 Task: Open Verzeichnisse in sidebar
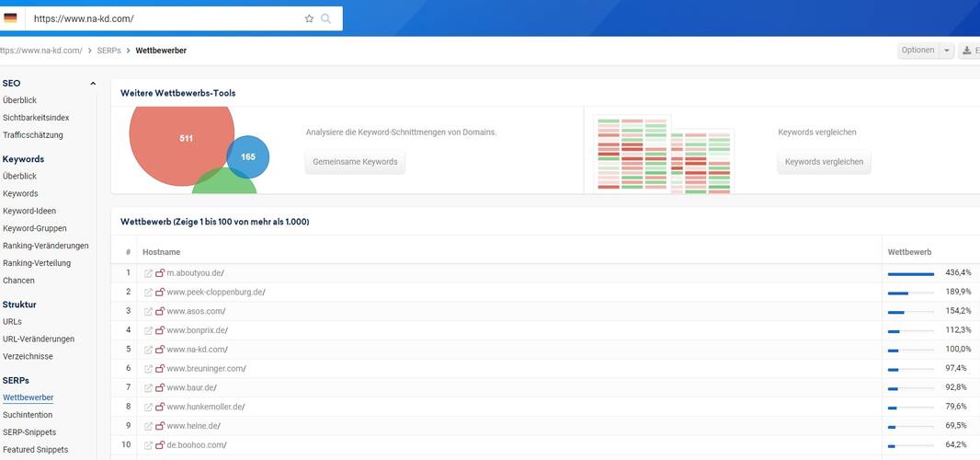pos(28,357)
